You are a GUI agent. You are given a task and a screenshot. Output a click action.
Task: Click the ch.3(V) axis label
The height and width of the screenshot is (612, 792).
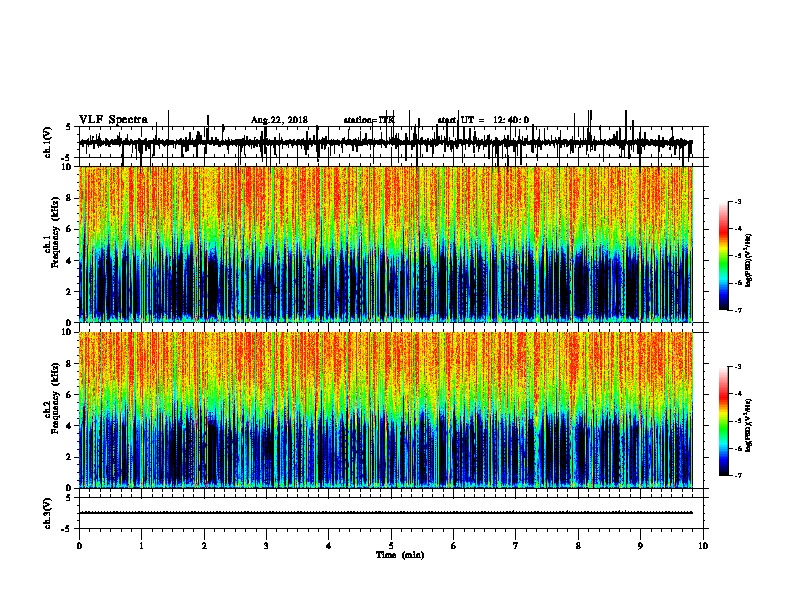pyautogui.click(x=47, y=513)
